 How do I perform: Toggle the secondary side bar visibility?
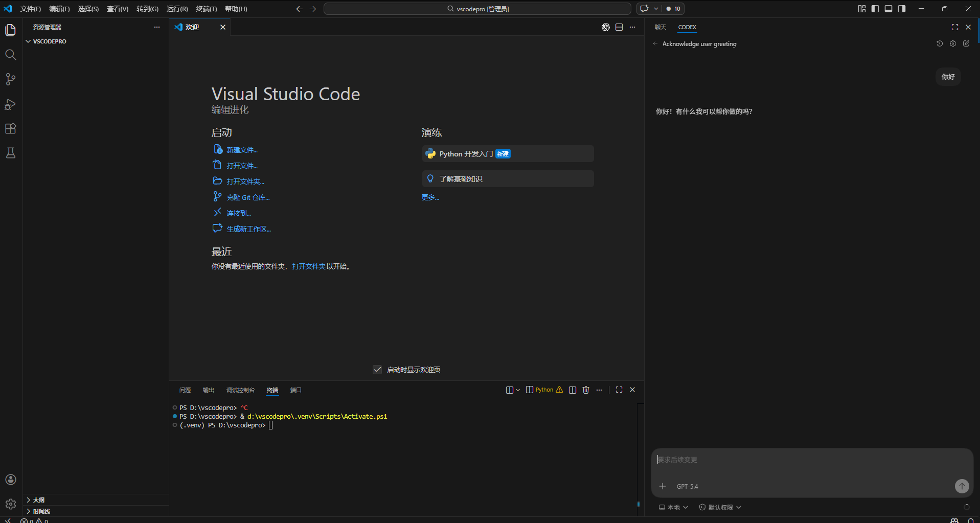pyautogui.click(x=902, y=9)
